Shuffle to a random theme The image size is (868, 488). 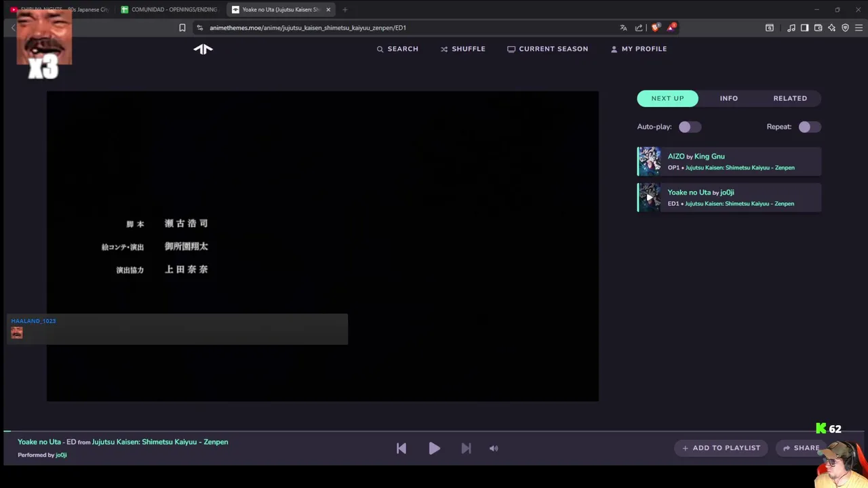tap(462, 49)
